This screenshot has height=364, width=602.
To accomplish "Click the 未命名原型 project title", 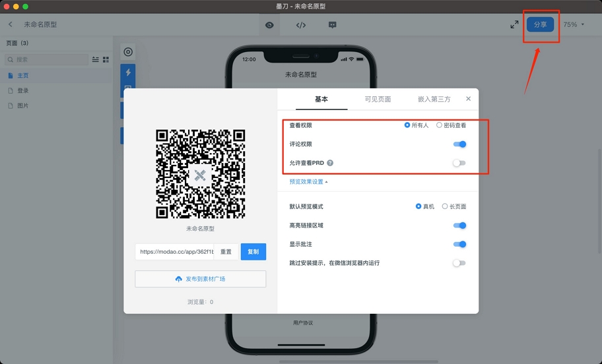I will tap(40, 24).
